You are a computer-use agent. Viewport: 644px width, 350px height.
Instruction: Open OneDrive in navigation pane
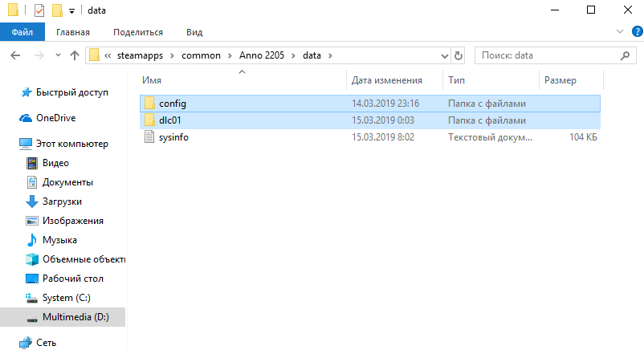55,117
